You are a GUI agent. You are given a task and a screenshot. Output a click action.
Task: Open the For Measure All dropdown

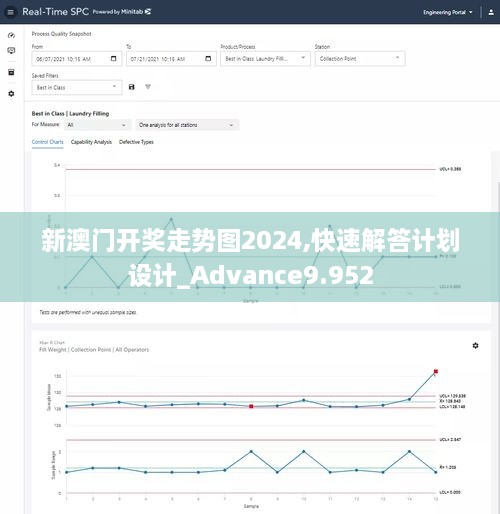pyautogui.click(x=97, y=125)
